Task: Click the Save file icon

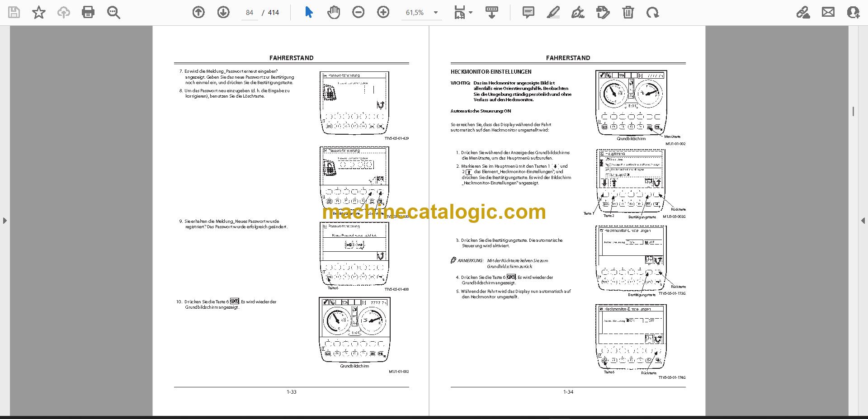Action: point(14,12)
